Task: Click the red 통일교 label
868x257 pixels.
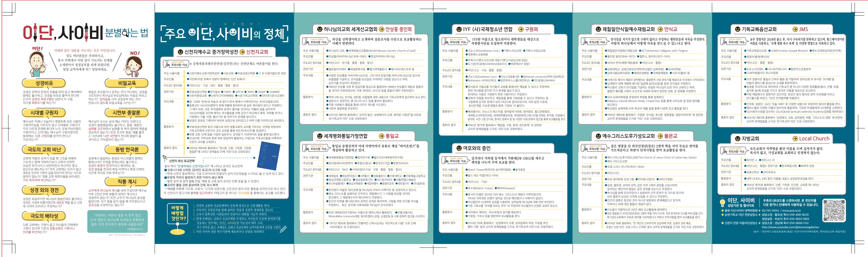Action: click(392, 136)
